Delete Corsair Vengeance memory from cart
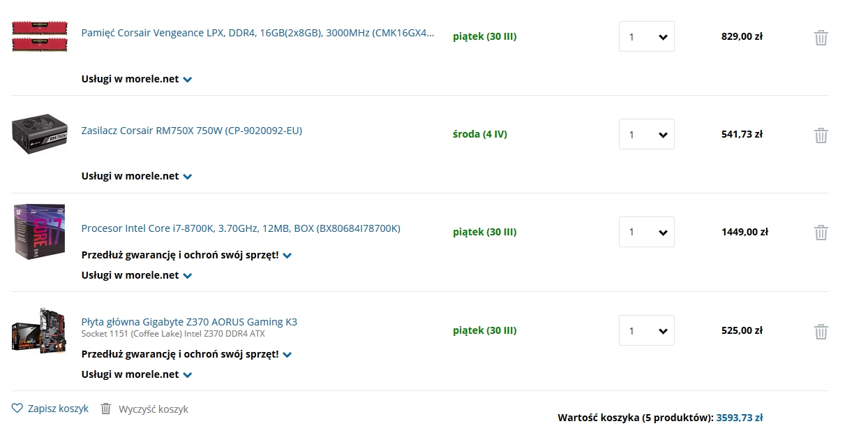868x440 pixels. (821, 37)
